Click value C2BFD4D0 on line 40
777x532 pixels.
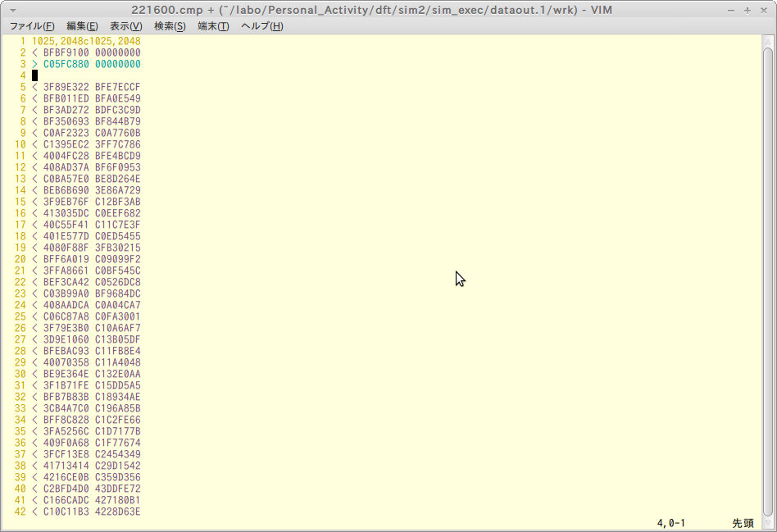[x=66, y=489]
